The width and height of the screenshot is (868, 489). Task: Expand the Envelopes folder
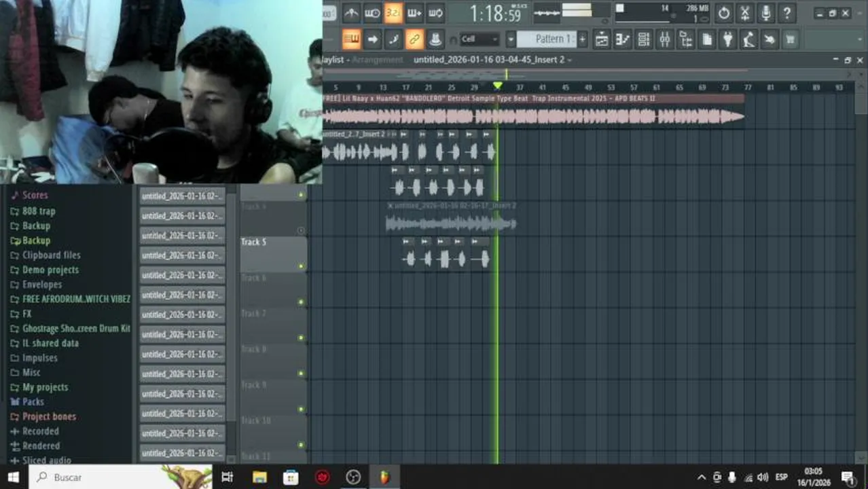tap(35, 284)
